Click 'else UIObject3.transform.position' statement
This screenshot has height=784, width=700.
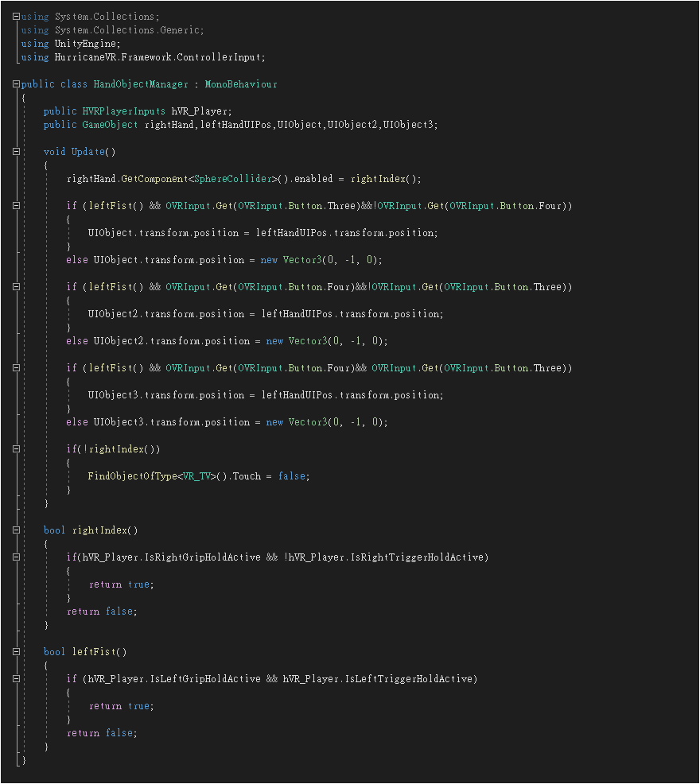(227, 422)
